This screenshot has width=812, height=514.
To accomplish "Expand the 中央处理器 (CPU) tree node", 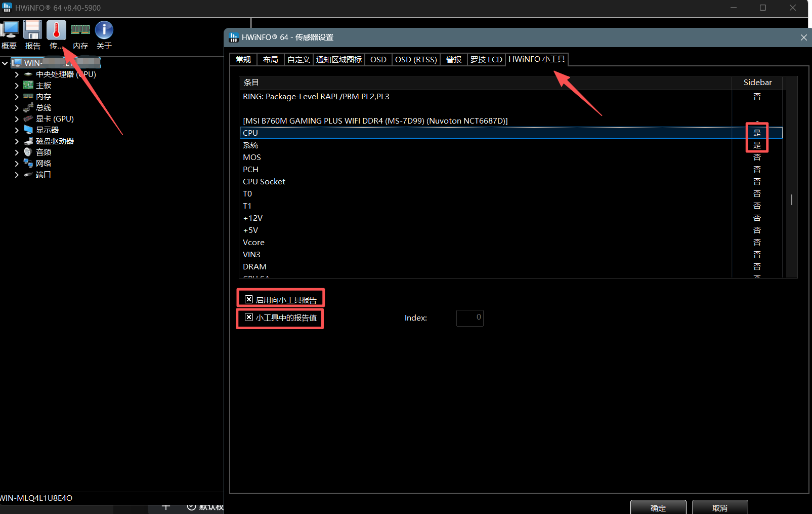I will [17, 74].
